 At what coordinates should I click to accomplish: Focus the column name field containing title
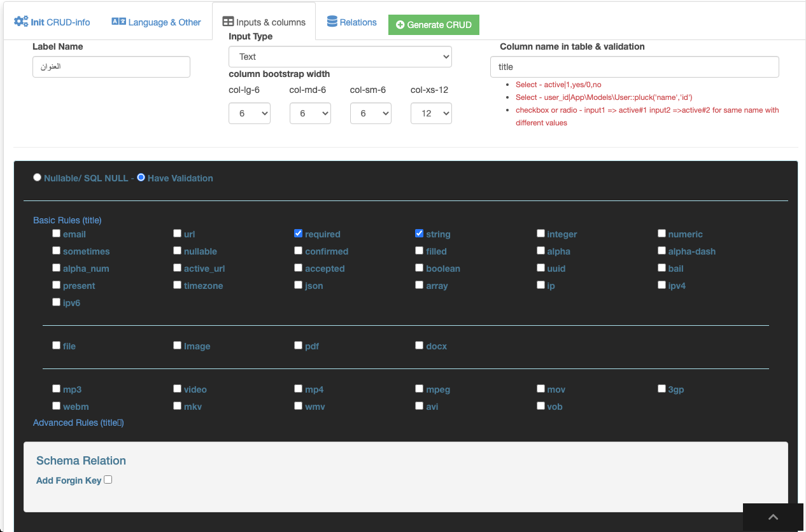click(x=634, y=67)
